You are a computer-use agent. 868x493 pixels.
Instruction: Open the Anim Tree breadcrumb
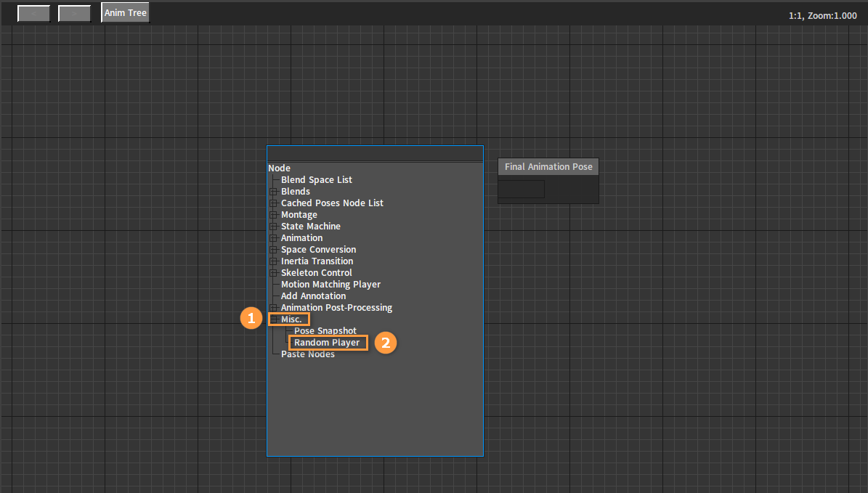[125, 13]
